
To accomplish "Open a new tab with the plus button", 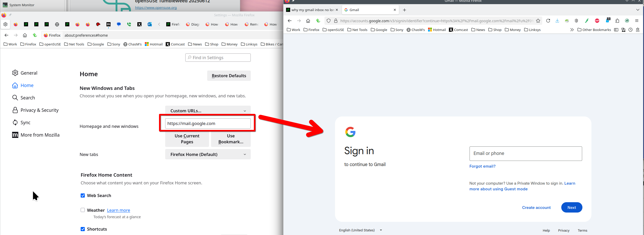I will [x=405, y=10].
